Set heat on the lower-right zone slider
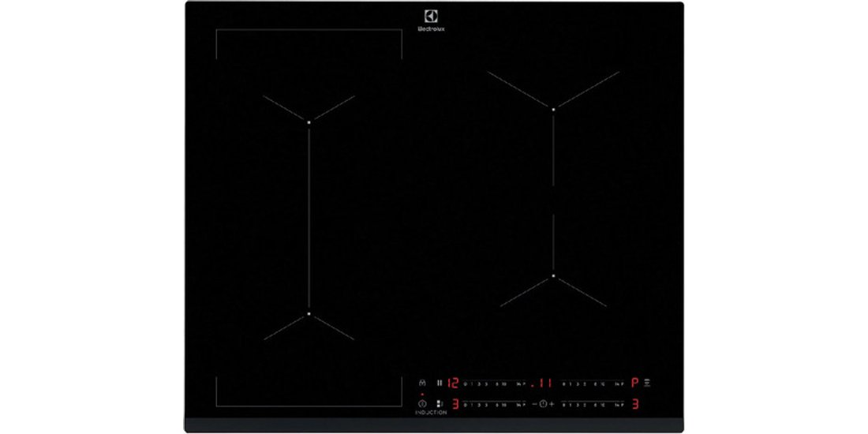The height and width of the screenshot is (434, 868). 593,403
